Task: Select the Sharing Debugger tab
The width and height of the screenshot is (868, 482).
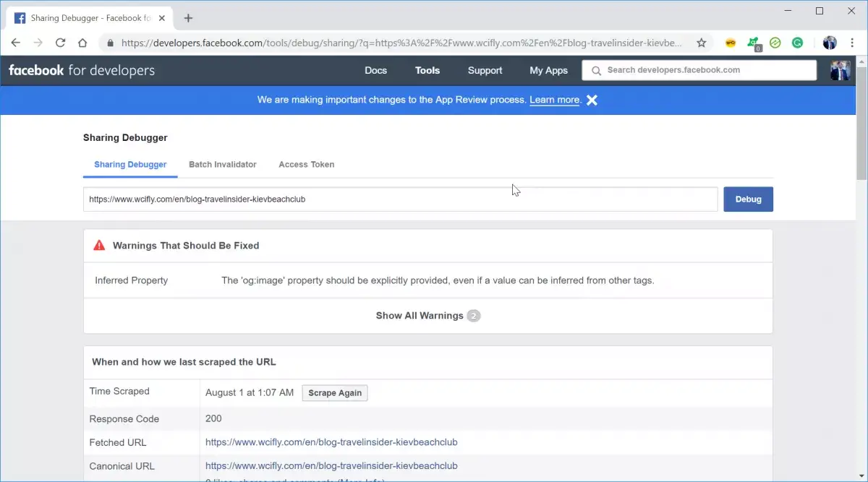Action: (130, 165)
